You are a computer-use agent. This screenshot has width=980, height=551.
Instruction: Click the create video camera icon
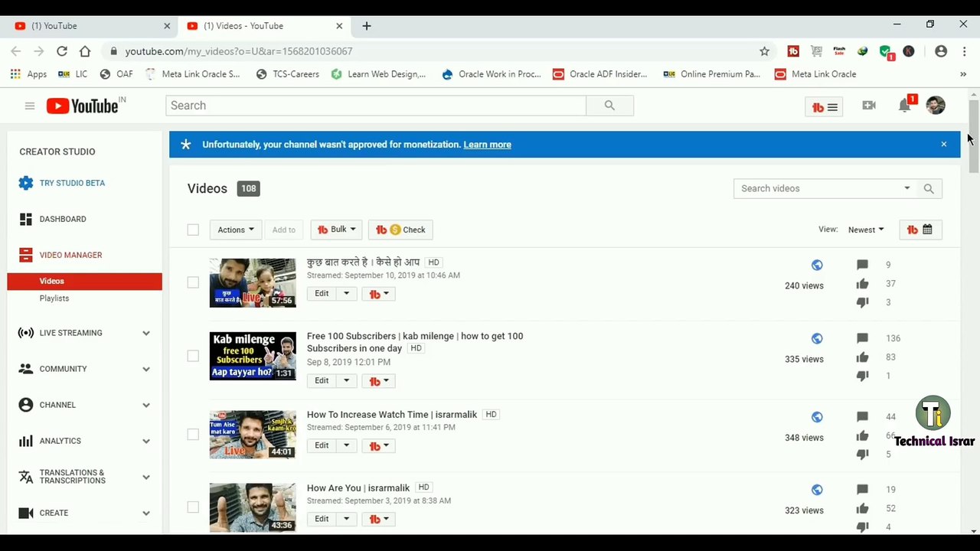869,106
